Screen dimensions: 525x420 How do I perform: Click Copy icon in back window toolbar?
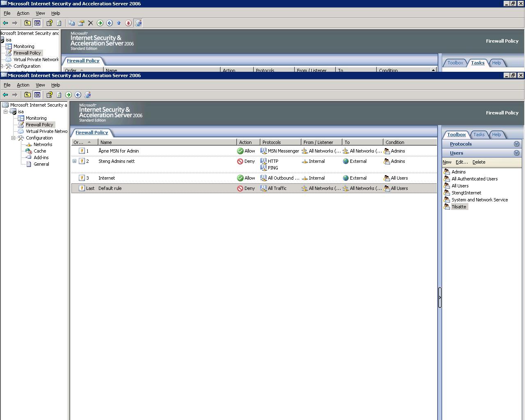pyautogui.click(x=72, y=23)
